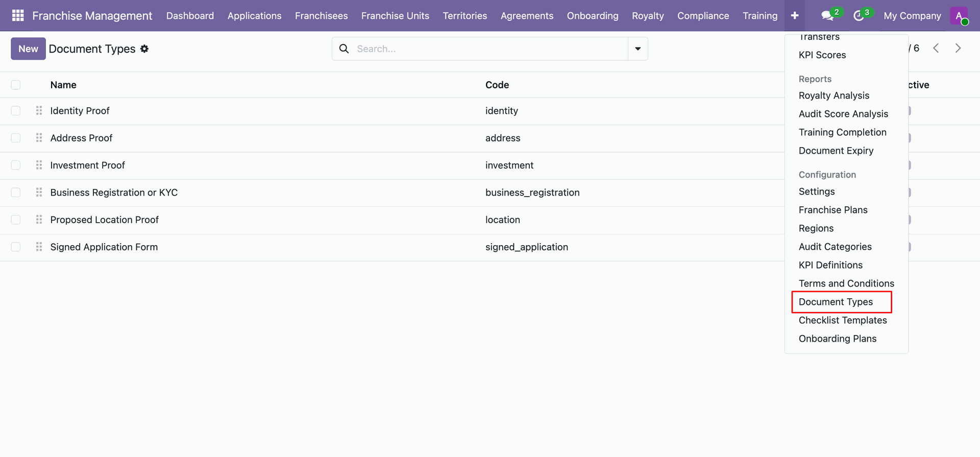Screen dimensions: 980x457
Task: Open Terms and Conditions configuration
Action: point(846,283)
